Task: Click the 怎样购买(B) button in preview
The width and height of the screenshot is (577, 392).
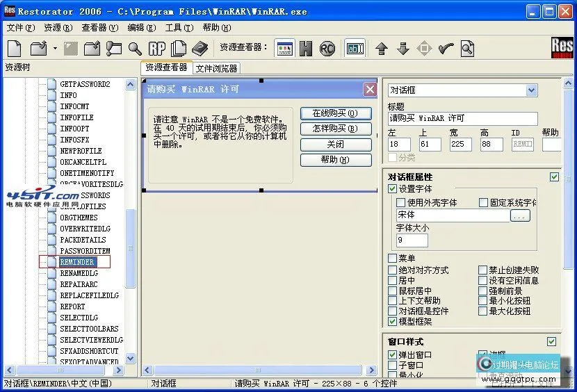Action: (x=336, y=129)
